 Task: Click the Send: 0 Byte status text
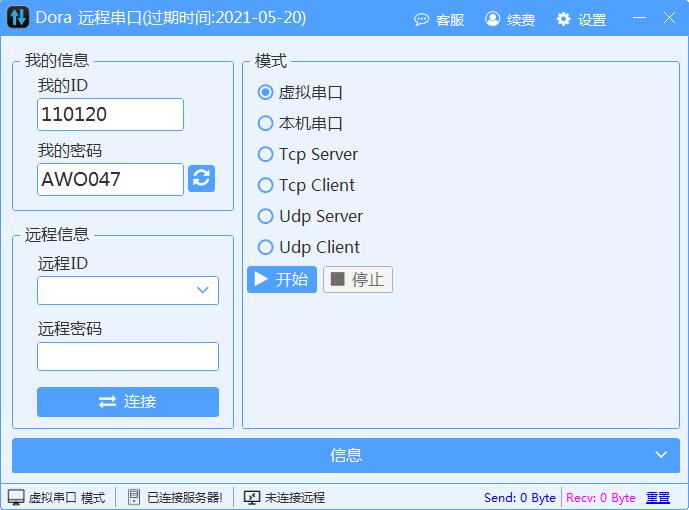click(x=520, y=498)
